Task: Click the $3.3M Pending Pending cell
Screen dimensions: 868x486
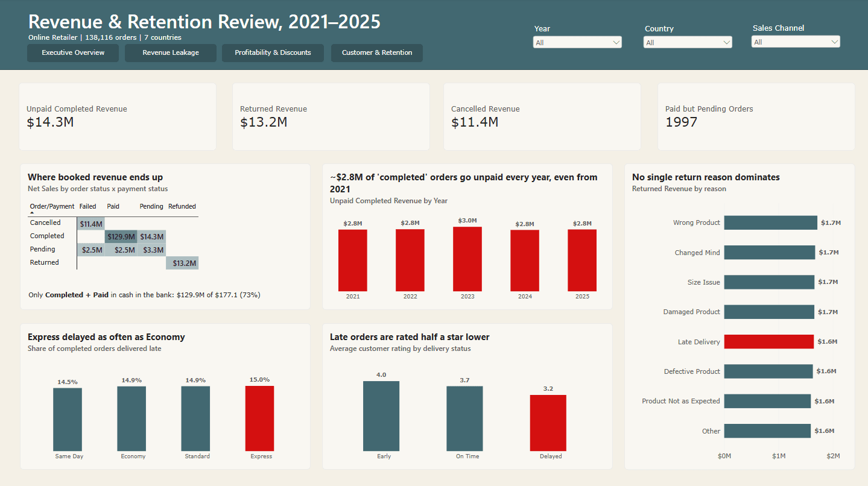Action: [151, 250]
